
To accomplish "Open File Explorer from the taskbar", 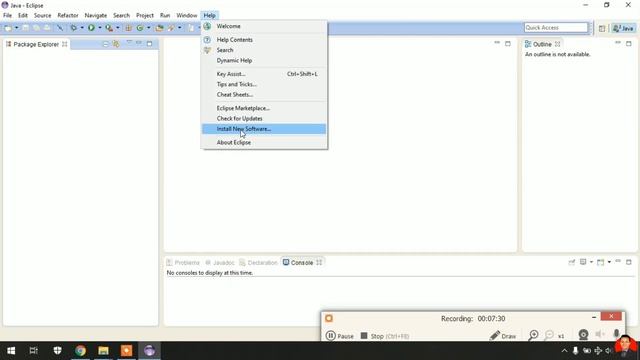I will point(103,351).
